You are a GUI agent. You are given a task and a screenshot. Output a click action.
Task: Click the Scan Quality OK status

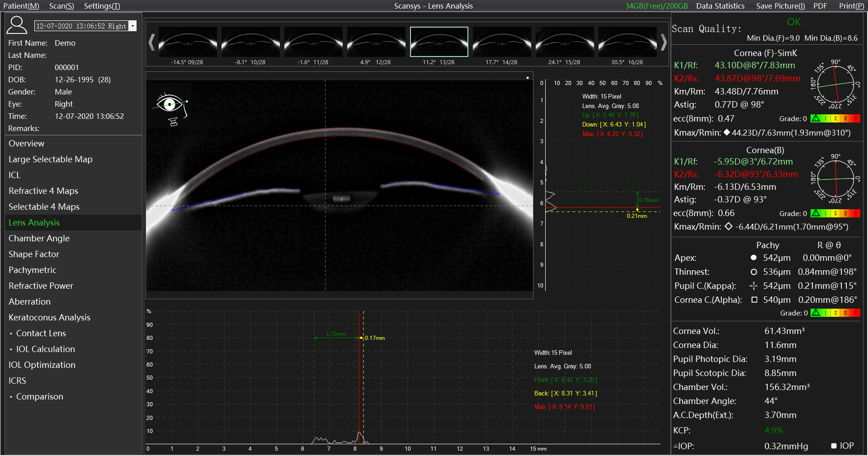click(x=793, y=22)
